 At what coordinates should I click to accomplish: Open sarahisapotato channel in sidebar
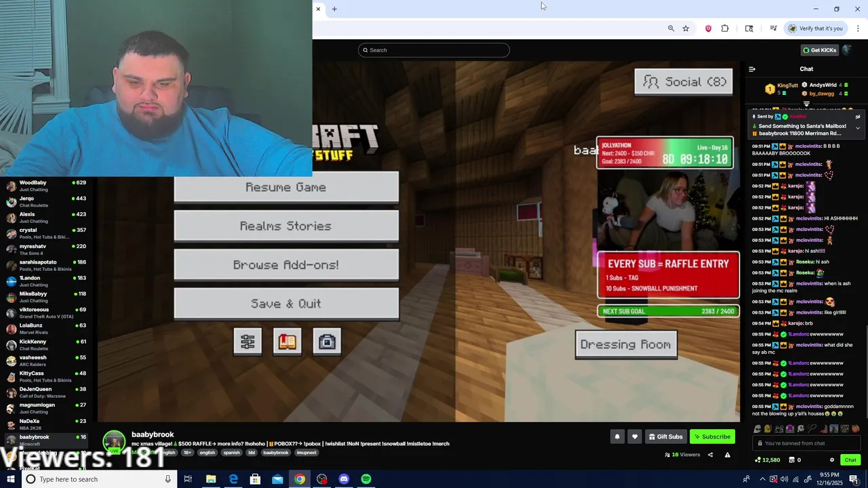click(47, 265)
